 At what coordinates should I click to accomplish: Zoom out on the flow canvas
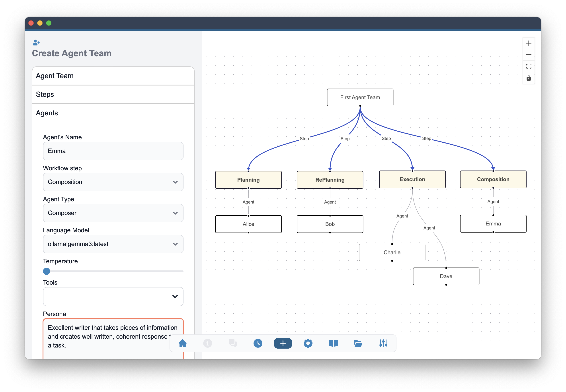528,54
